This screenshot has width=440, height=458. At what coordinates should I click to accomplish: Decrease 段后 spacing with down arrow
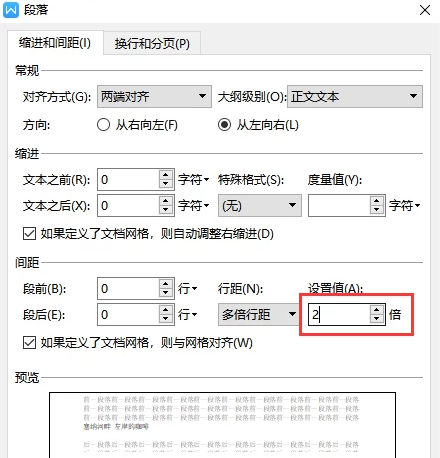tap(166, 319)
